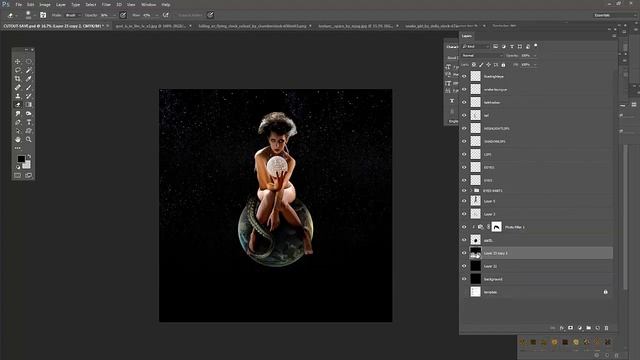Select the Clone Stamp tool
This screenshot has width=640, height=360.
(x=18, y=96)
